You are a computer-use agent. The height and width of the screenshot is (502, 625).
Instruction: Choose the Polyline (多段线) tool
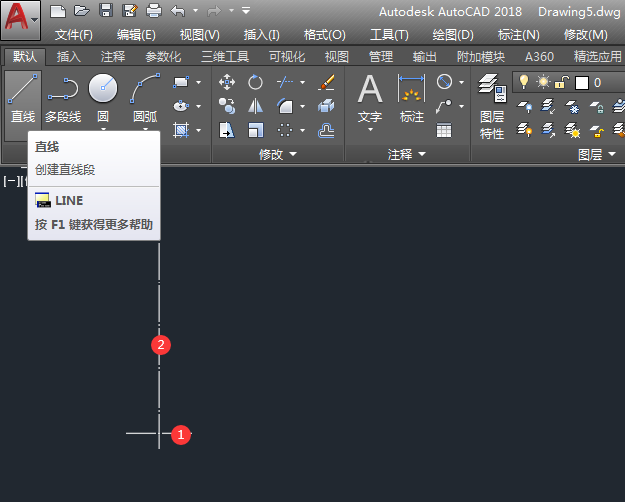[x=63, y=97]
